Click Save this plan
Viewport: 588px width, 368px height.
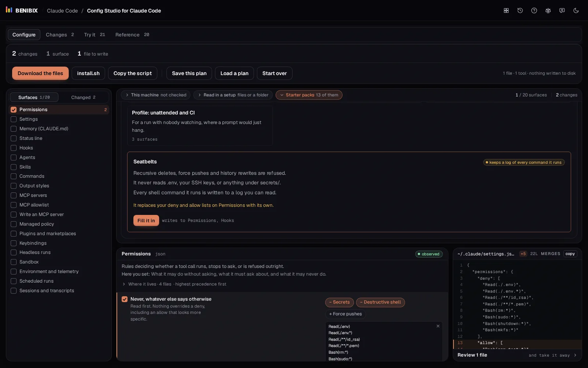pos(189,73)
